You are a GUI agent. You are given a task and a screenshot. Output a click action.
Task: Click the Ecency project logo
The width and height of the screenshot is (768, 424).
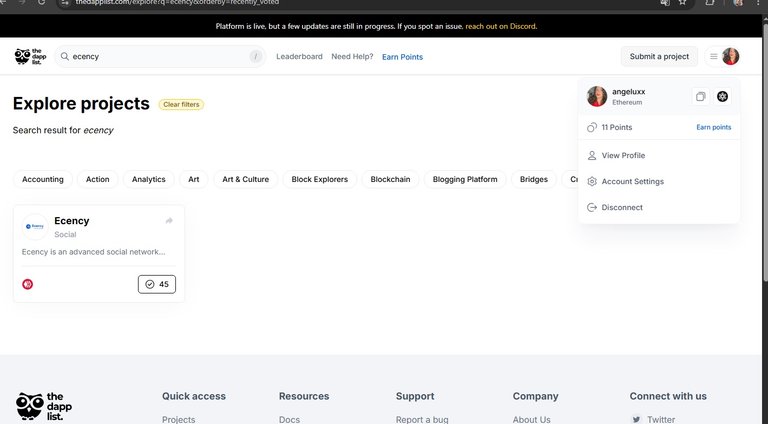pos(35,226)
